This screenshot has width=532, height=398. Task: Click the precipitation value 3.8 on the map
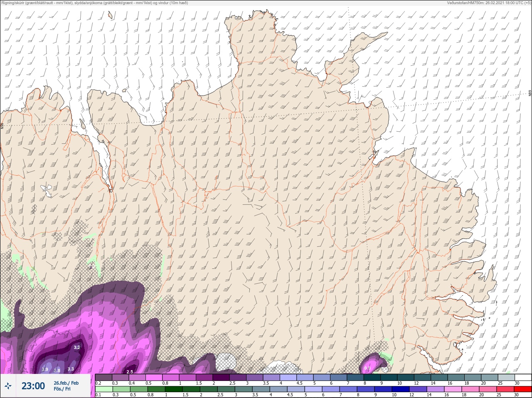tap(57, 370)
